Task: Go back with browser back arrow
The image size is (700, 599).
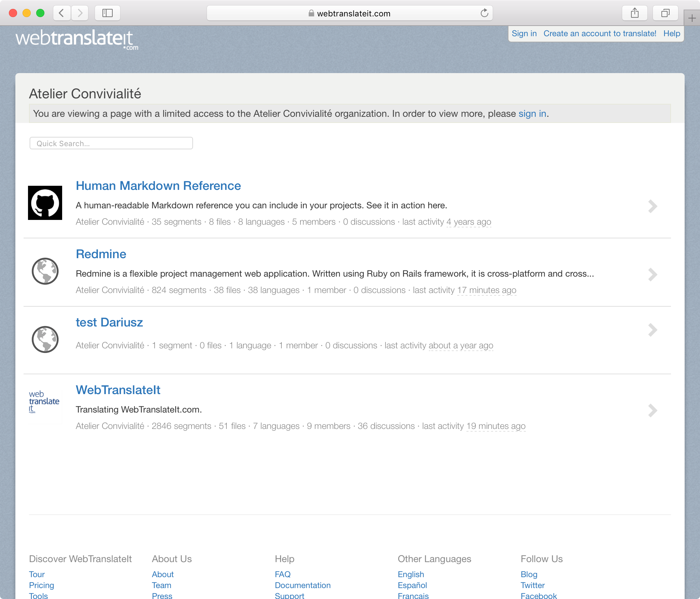Action: [x=62, y=13]
